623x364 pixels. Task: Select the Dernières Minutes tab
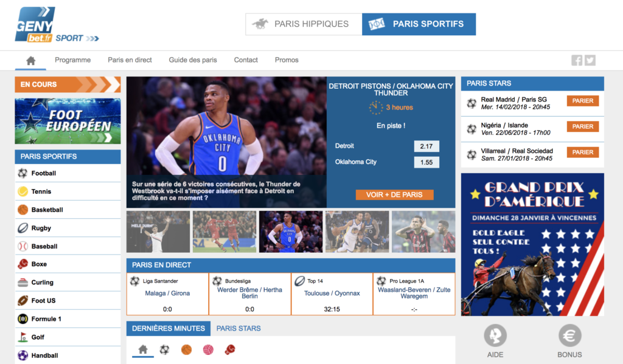(169, 328)
